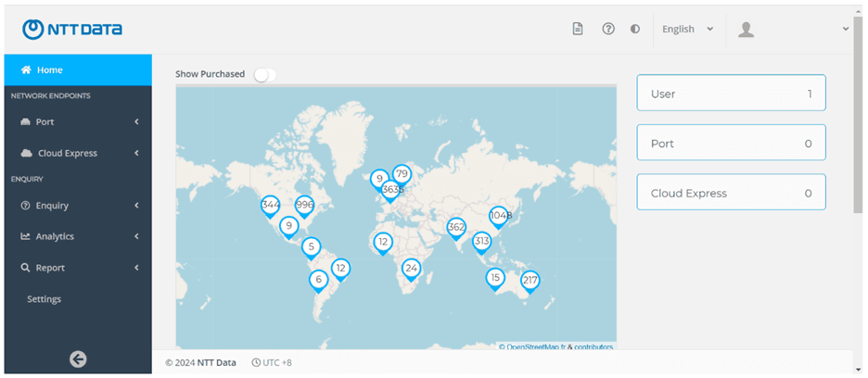
Task: Expand the Enquiry menu chevron
Action: [136, 206]
